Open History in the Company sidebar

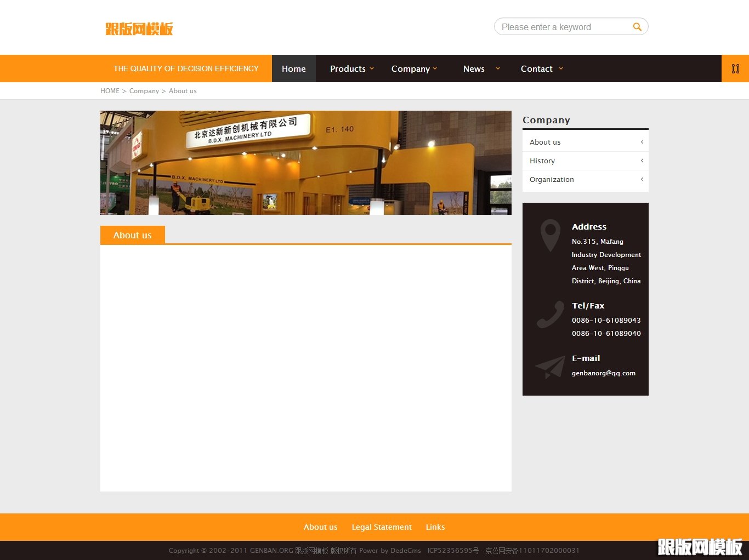(586, 161)
